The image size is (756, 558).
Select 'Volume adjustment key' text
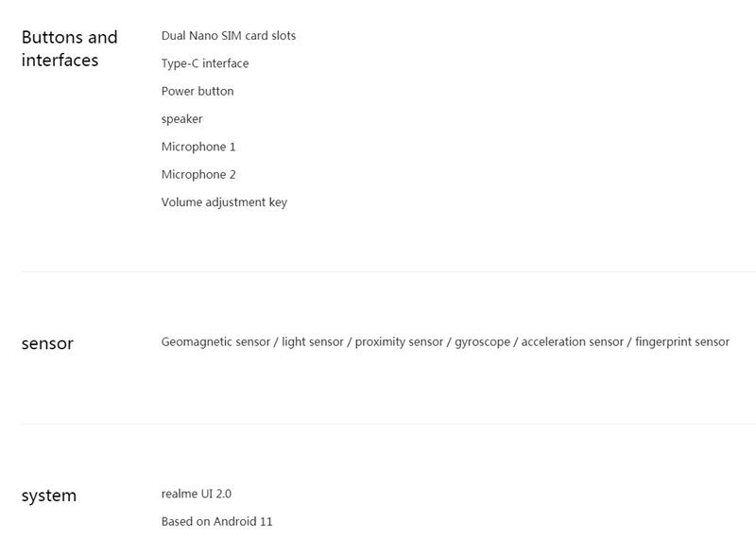224,202
